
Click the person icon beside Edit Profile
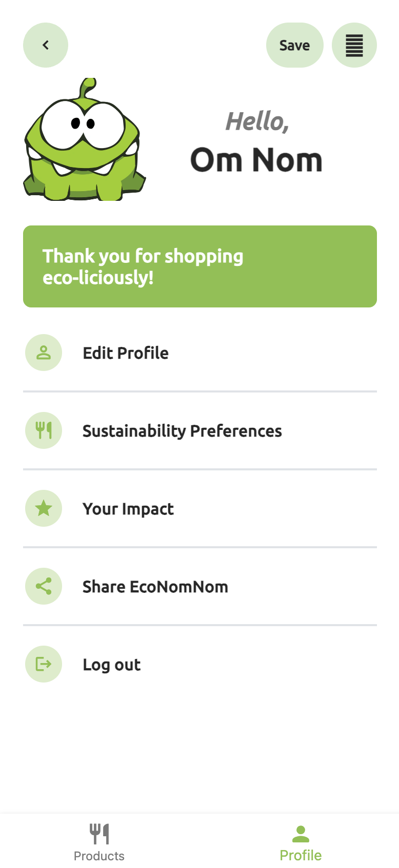44,353
